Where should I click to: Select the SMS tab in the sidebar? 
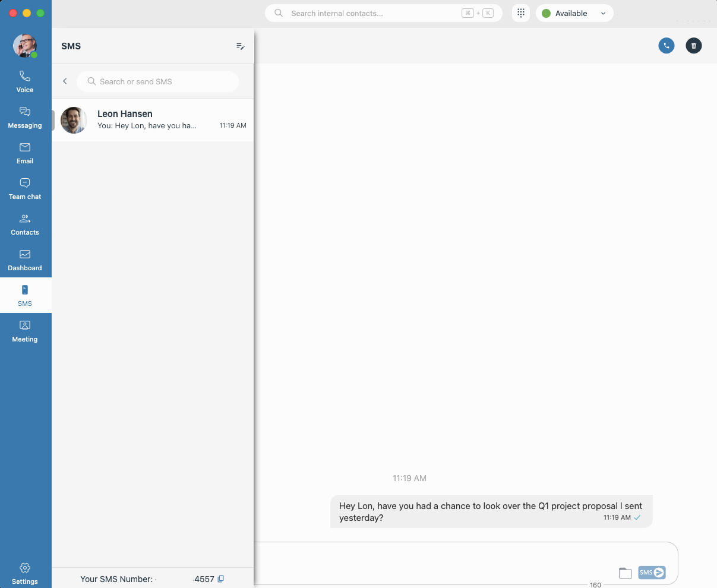tap(24, 295)
